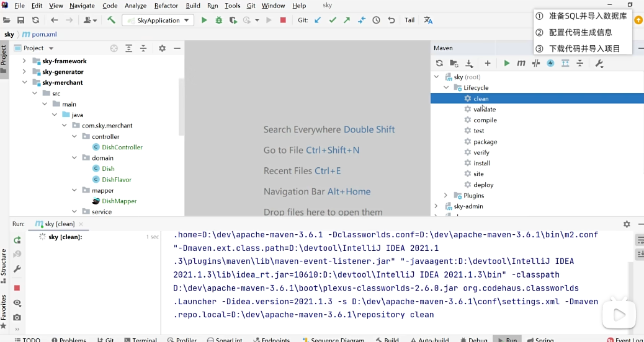Click pom.xml breadcrumb

40,35
